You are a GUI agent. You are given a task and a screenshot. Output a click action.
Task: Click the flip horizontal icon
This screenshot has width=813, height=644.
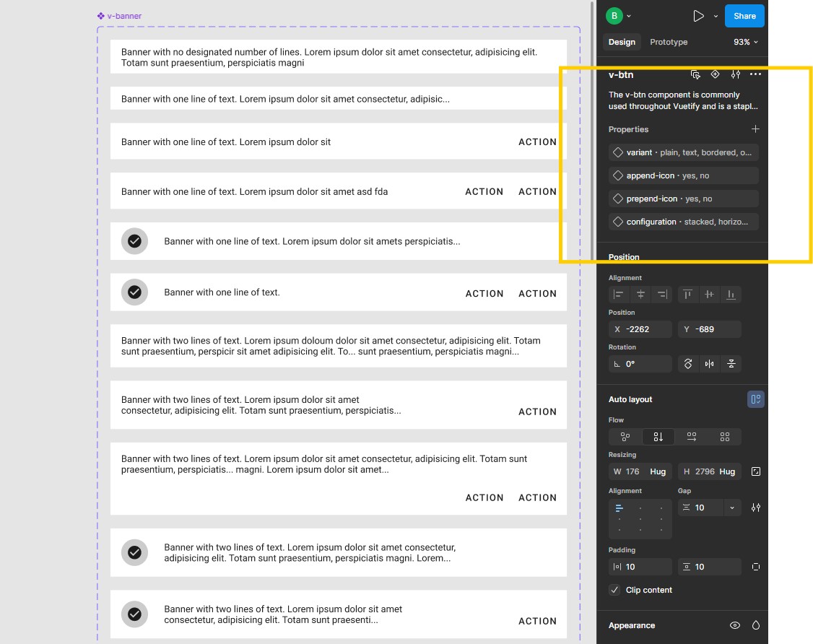pos(710,364)
